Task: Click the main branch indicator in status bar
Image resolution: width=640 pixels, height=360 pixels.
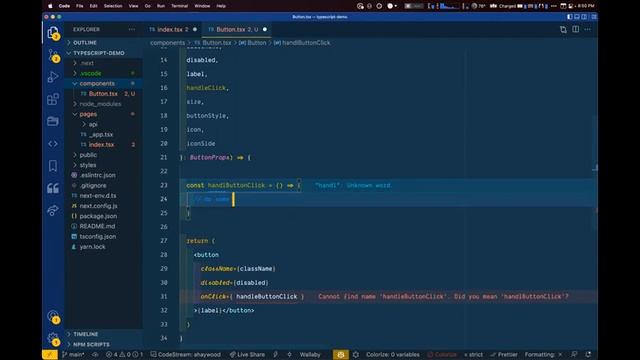Action: 73,355
